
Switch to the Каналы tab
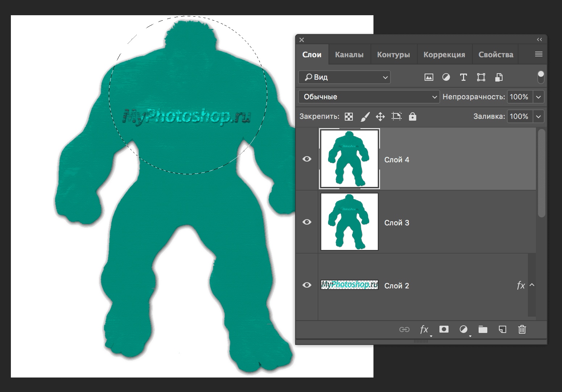(349, 55)
